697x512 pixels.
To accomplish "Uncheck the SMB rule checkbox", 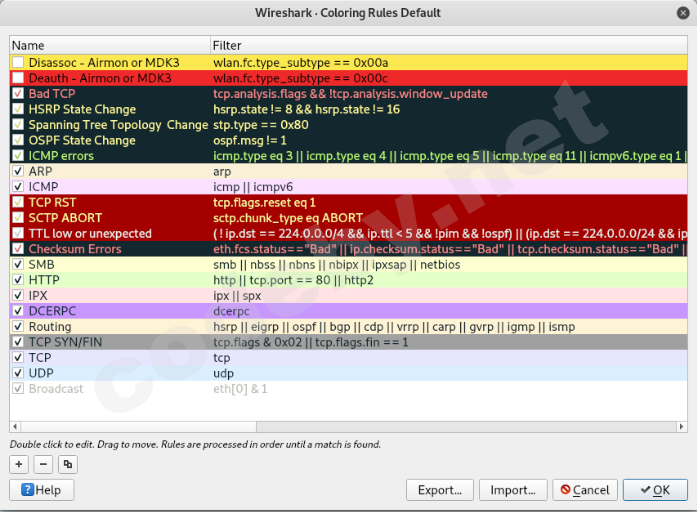I will pyautogui.click(x=18, y=264).
